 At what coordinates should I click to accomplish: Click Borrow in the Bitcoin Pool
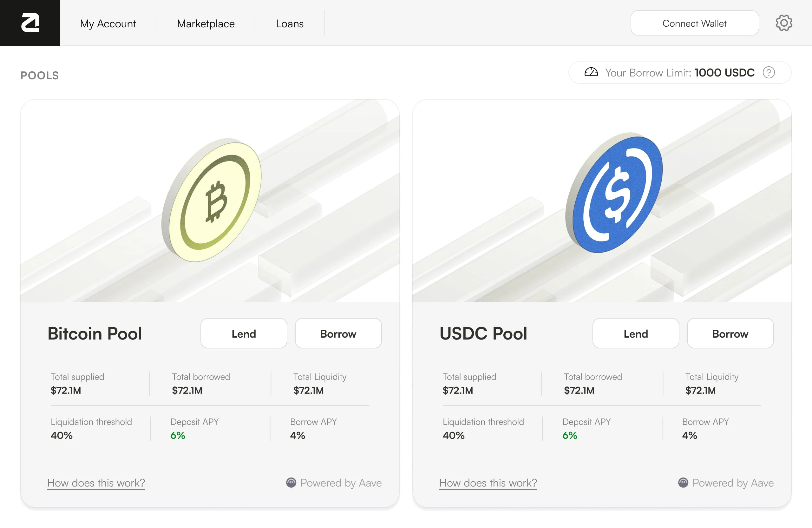tap(338, 333)
